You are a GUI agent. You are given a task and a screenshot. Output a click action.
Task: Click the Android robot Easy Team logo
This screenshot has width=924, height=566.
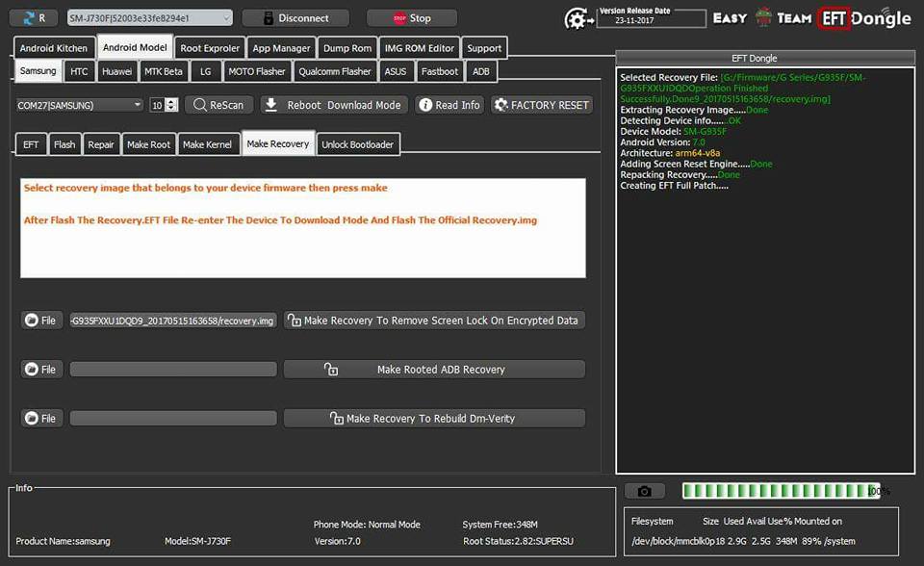click(x=763, y=17)
